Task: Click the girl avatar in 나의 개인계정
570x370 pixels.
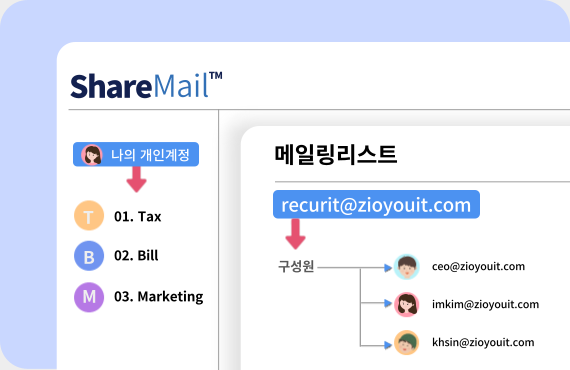Action: [x=92, y=155]
